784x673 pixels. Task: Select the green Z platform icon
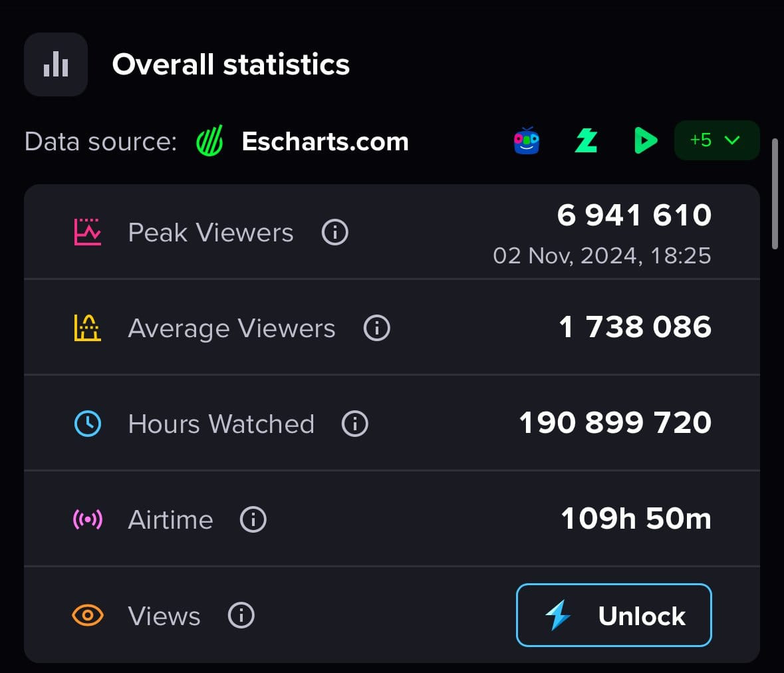click(x=586, y=140)
